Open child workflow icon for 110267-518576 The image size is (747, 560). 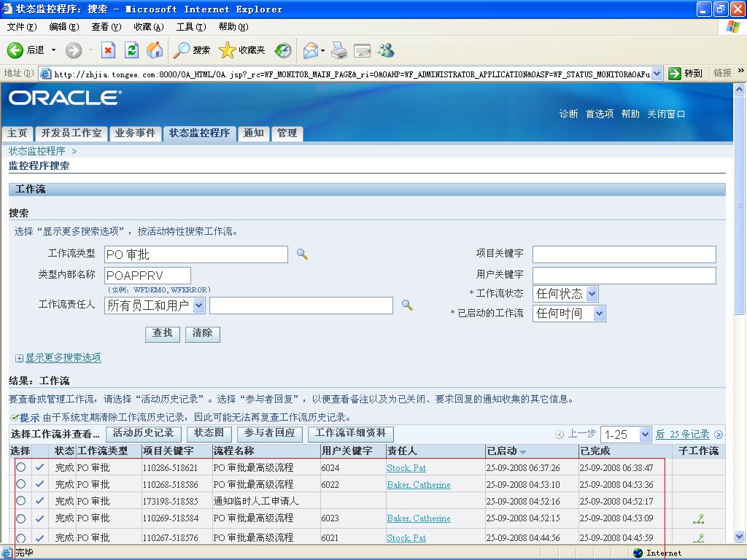pos(698,537)
